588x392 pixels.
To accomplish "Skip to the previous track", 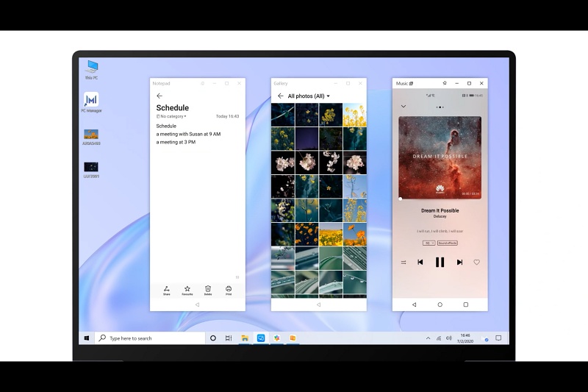I will 420,263.
